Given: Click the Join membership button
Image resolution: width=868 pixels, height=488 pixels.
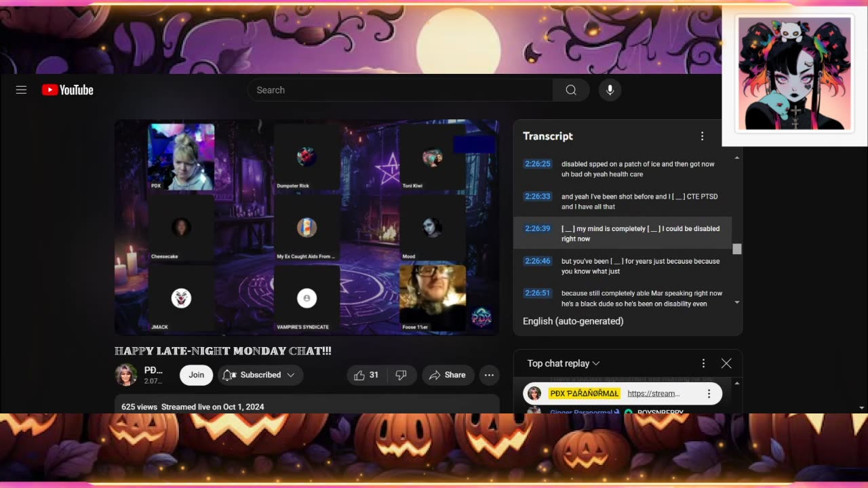Looking at the screenshot, I should coord(196,375).
